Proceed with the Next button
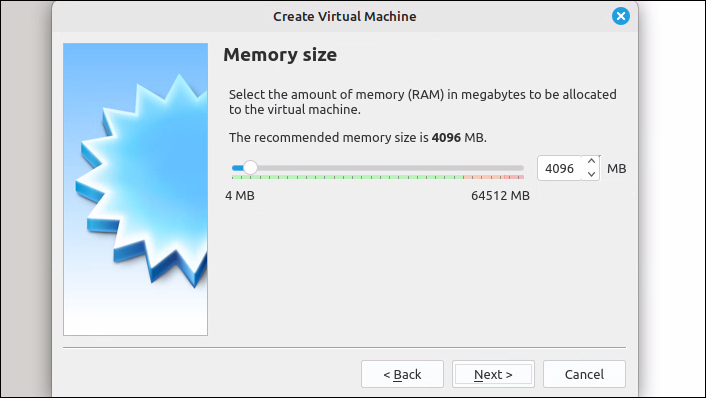Viewport: 706px width, 398px height. point(493,374)
